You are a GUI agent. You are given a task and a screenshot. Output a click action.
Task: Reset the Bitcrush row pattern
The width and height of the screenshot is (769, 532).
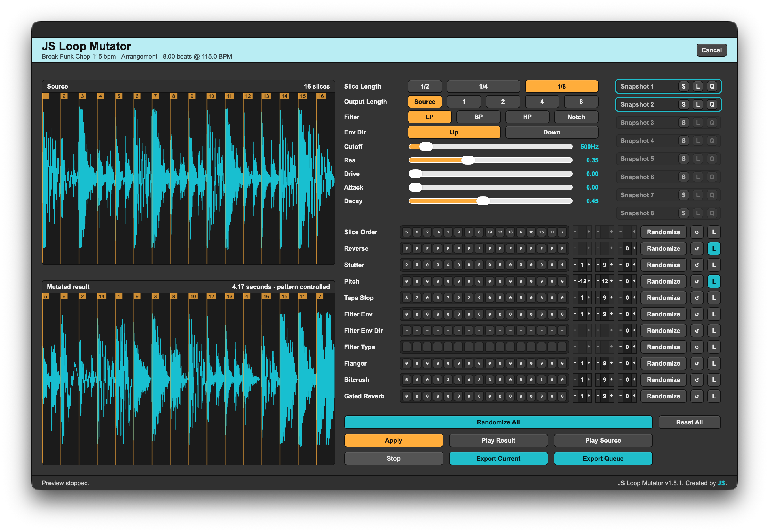(x=697, y=380)
